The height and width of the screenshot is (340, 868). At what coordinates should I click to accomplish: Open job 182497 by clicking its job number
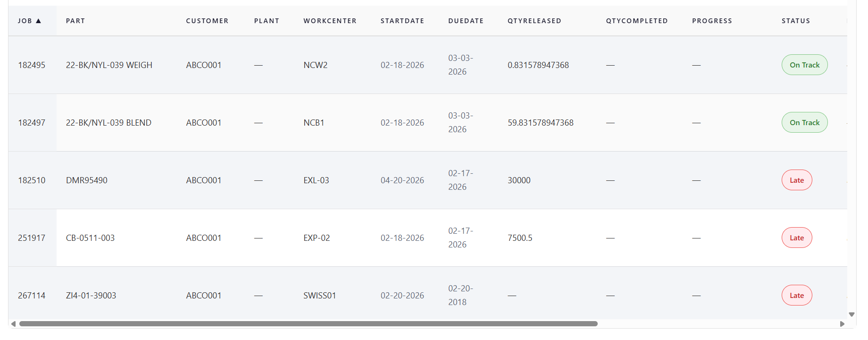[31, 122]
